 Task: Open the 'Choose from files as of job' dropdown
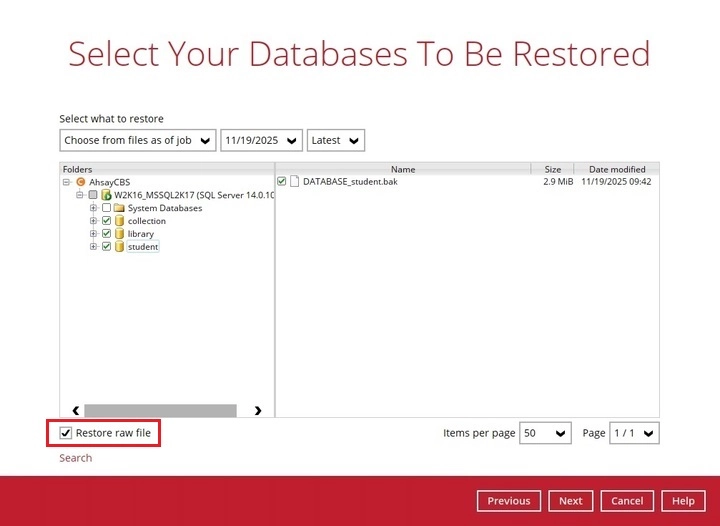(x=138, y=140)
